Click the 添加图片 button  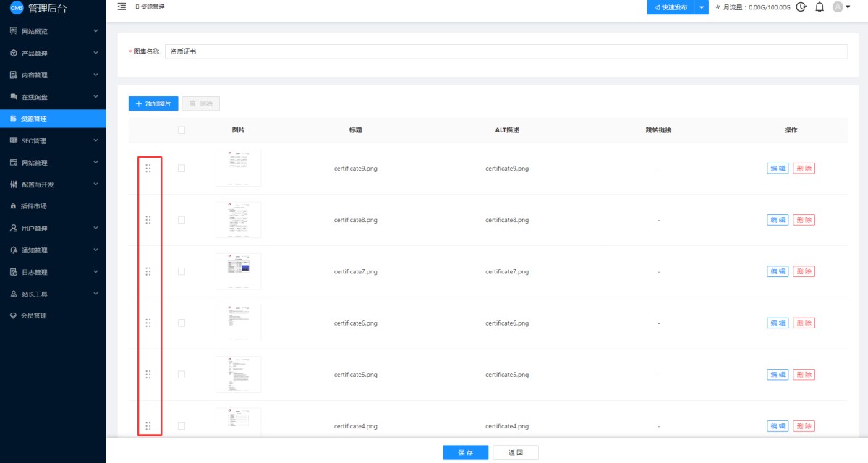coord(153,103)
